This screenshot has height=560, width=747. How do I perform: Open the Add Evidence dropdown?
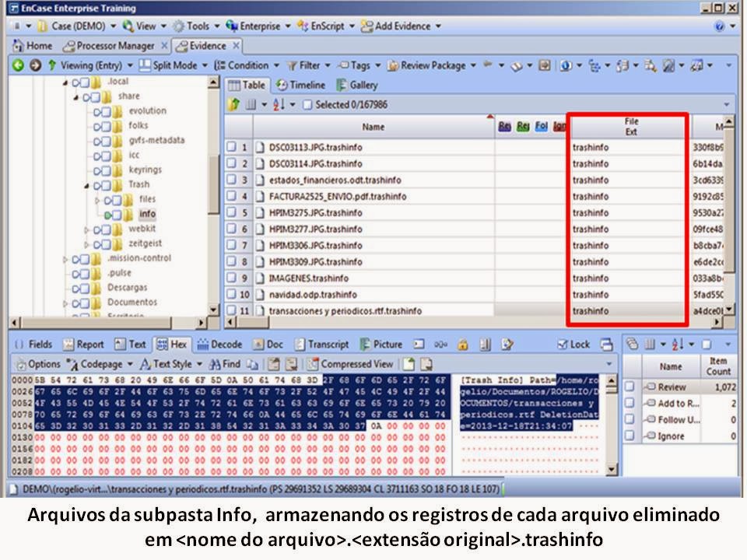(402, 26)
